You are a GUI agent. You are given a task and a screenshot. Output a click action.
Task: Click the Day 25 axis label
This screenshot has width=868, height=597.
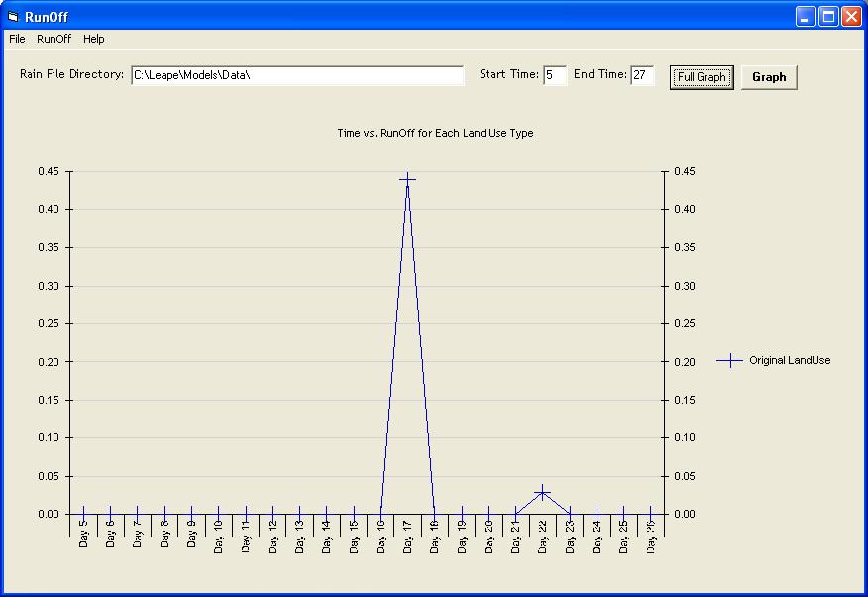(624, 537)
